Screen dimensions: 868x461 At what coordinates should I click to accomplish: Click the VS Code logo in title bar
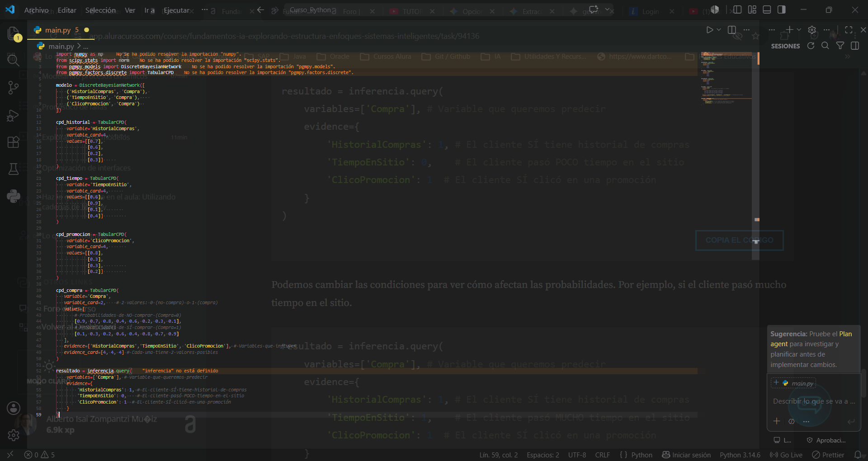(x=10, y=9)
